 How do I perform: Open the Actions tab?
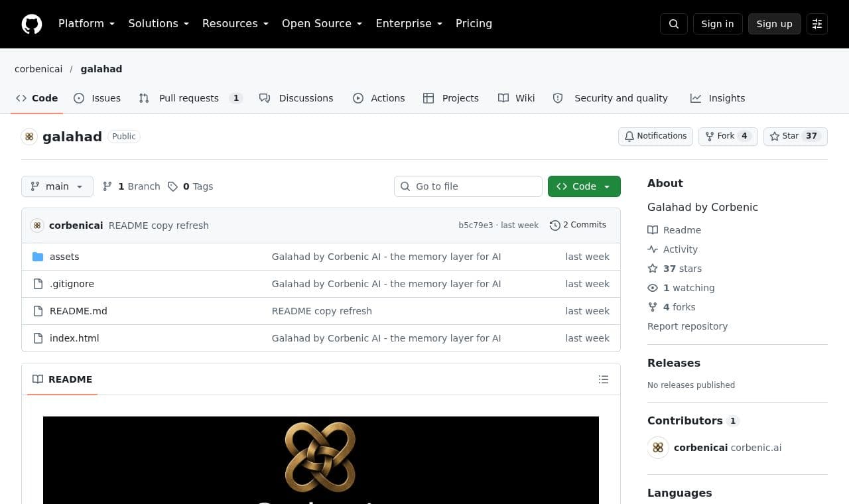(379, 98)
